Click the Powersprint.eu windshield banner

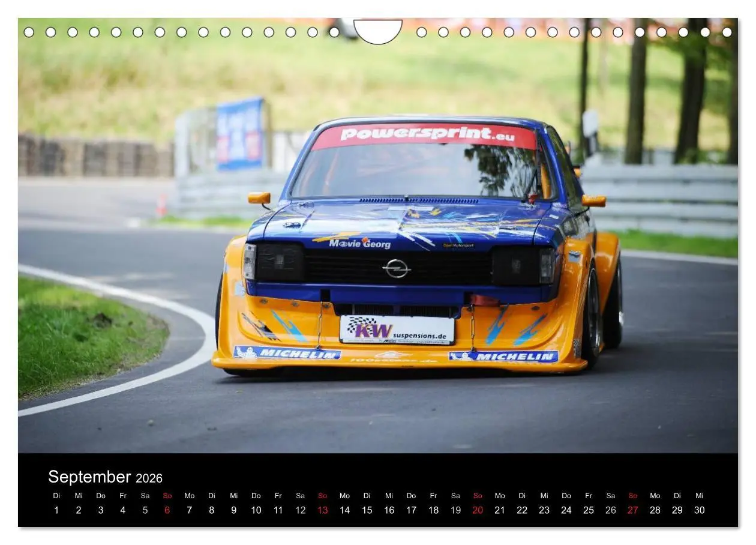[424, 136]
